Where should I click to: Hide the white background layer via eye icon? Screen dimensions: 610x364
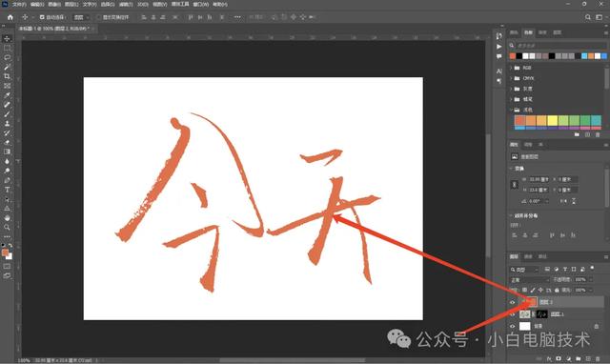coord(513,326)
